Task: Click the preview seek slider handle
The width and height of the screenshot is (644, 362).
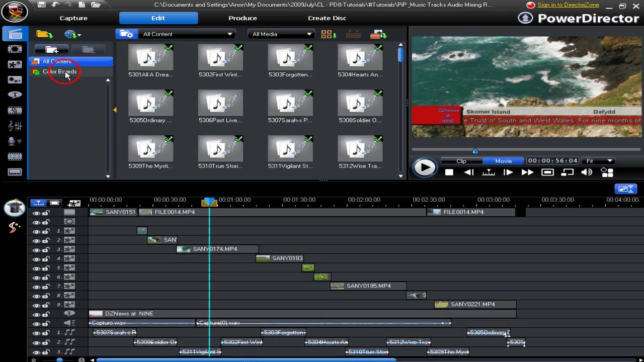Action: click(x=475, y=151)
